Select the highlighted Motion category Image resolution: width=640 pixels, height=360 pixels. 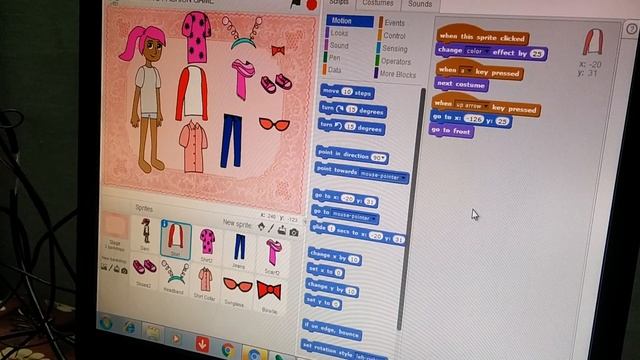pyautogui.click(x=350, y=21)
